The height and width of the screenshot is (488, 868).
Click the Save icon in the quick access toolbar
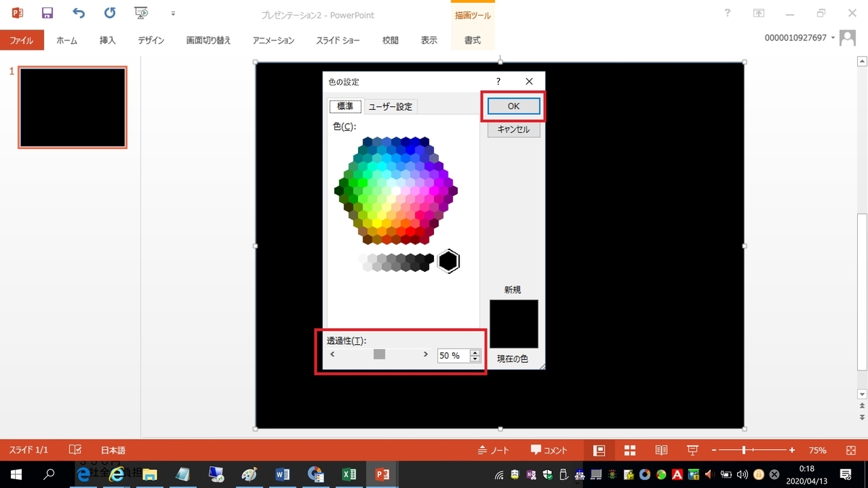pyautogui.click(x=48, y=13)
